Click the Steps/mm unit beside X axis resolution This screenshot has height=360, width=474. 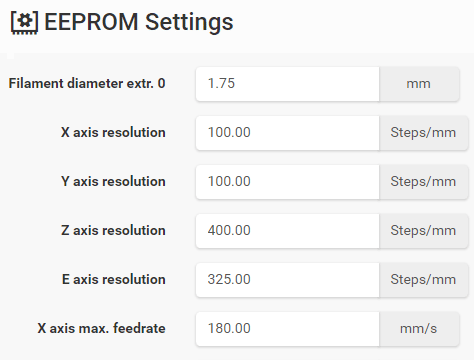[424, 133]
